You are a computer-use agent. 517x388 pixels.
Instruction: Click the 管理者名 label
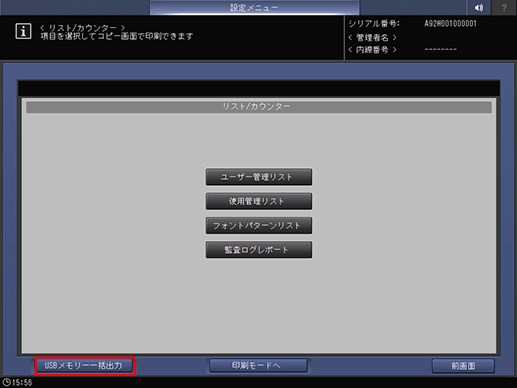[372, 37]
